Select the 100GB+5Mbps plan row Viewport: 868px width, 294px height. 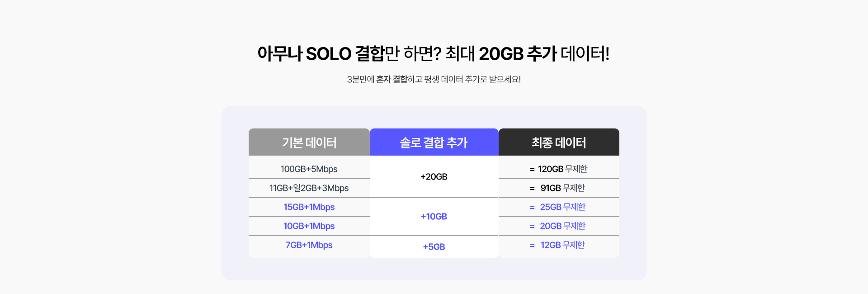[309, 169]
